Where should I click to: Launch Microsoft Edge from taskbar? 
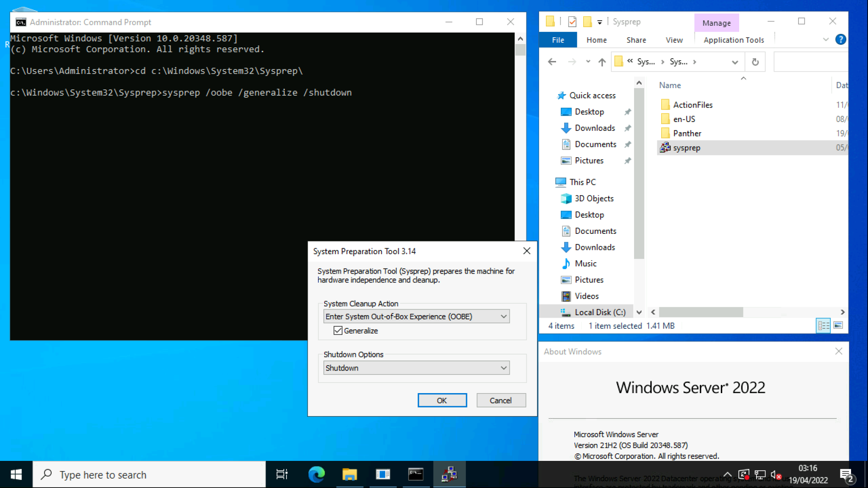(x=316, y=474)
